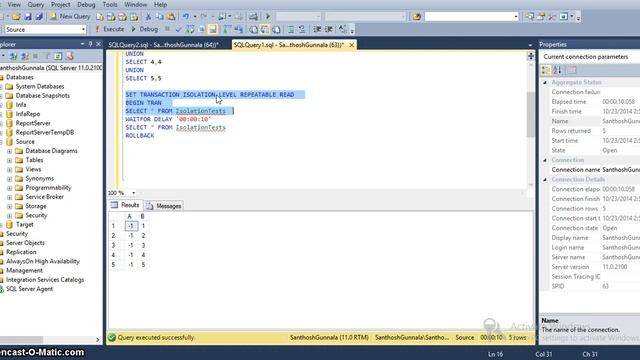
Task: Click Decrease Indent icon
Action: click(x=317, y=29)
